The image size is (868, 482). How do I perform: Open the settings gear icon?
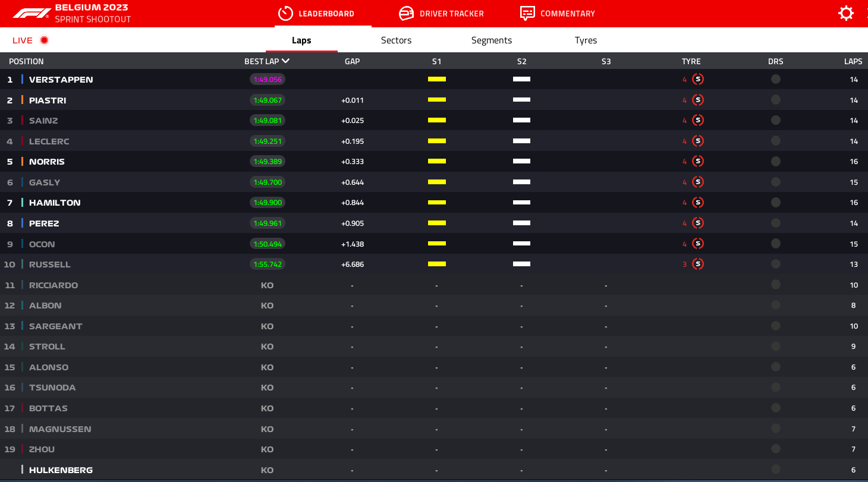pyautogui.click(x=846, y=13)
